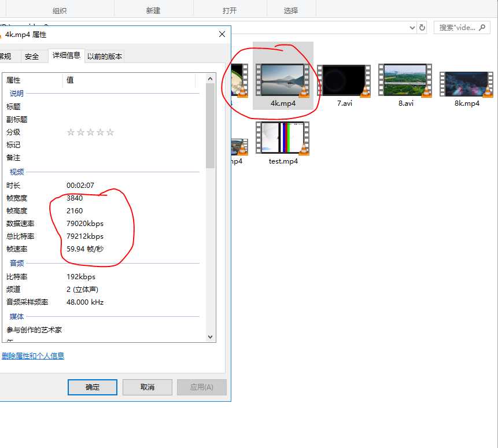The width and height of the screenshot is (498, 448).
Task: Click the search magnifier icon
Action: [482, 28]
